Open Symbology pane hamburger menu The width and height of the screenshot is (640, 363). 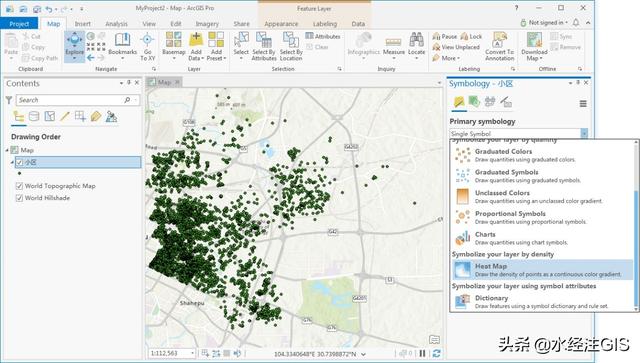(583, 104)
